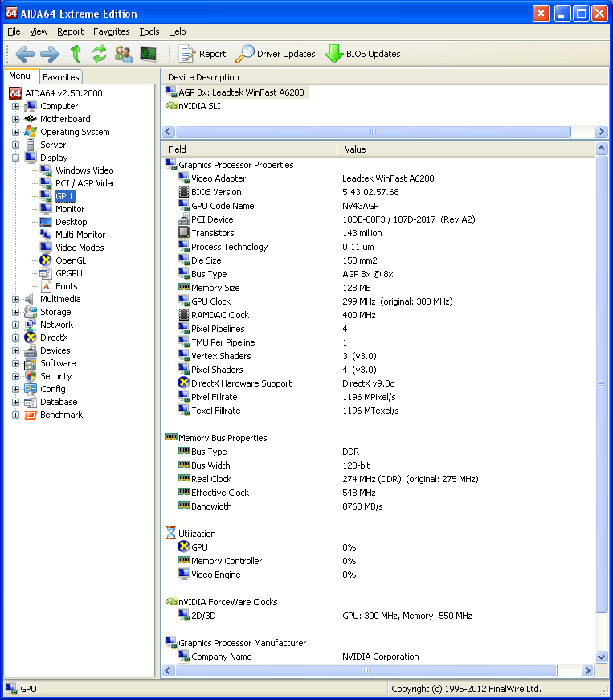Click the vertical scrollbar up arrow in details

(x=602, y=149)
